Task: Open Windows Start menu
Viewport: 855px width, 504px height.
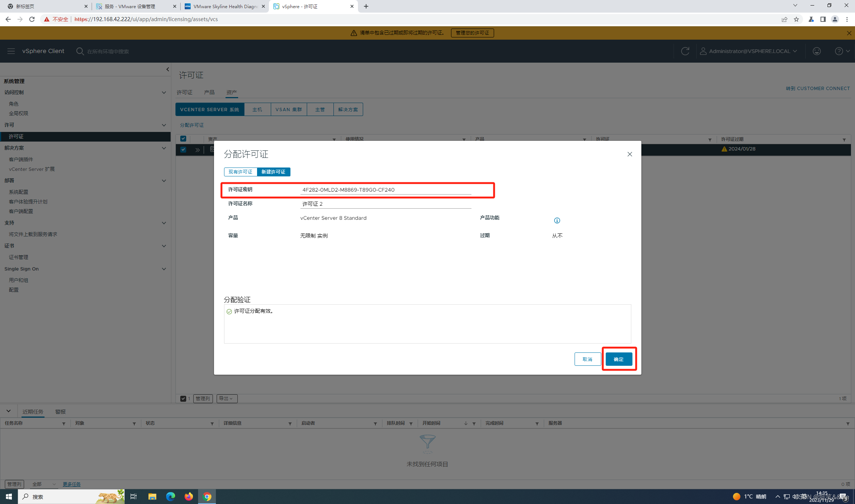Action: click(x=9, y=497)
